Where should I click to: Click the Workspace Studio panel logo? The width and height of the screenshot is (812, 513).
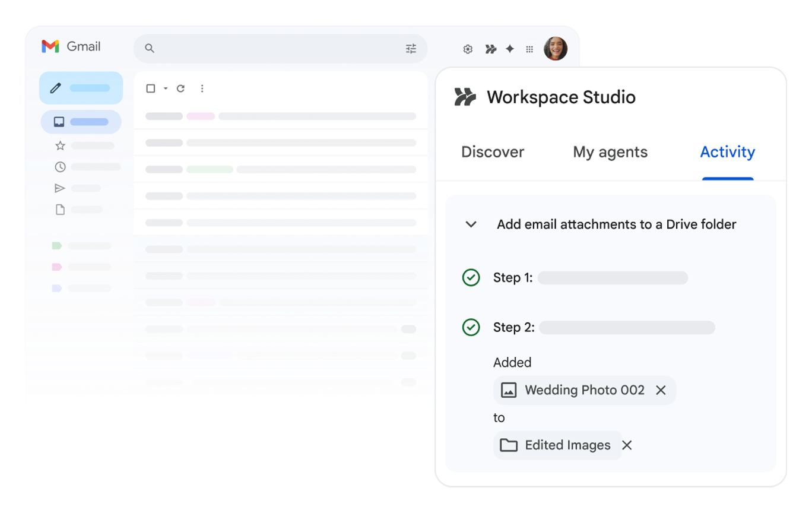465,97
